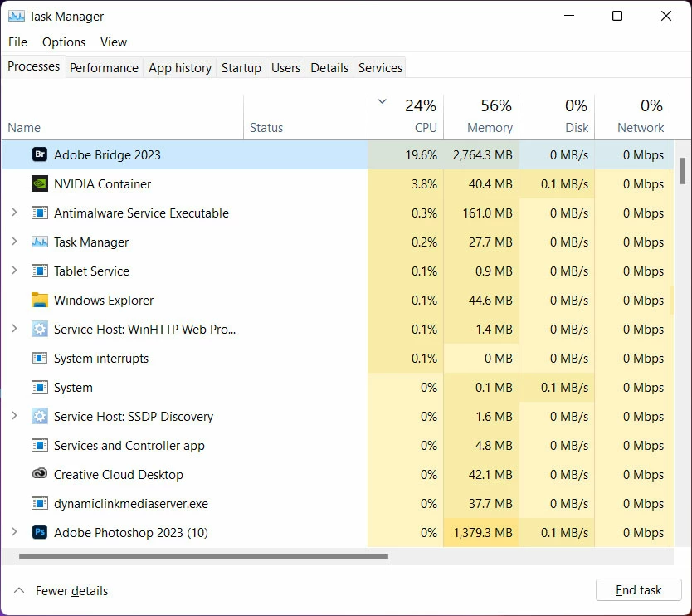
Task: Select the Adobe Bridge 2023 process name
Action: pos(107,155)
